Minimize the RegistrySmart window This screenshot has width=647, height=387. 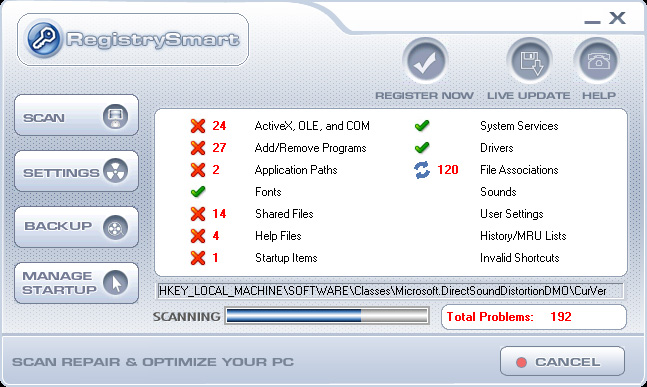592,21
